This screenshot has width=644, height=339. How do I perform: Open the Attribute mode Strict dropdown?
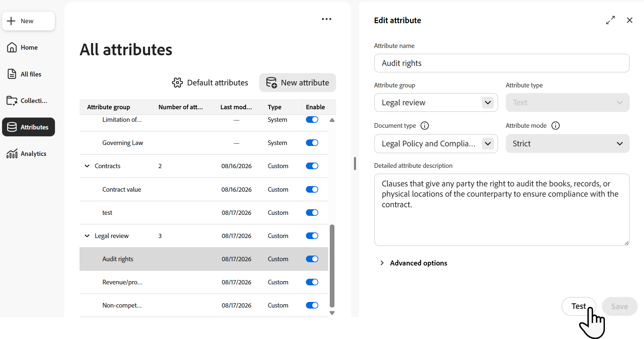click(x=567, y=144)
